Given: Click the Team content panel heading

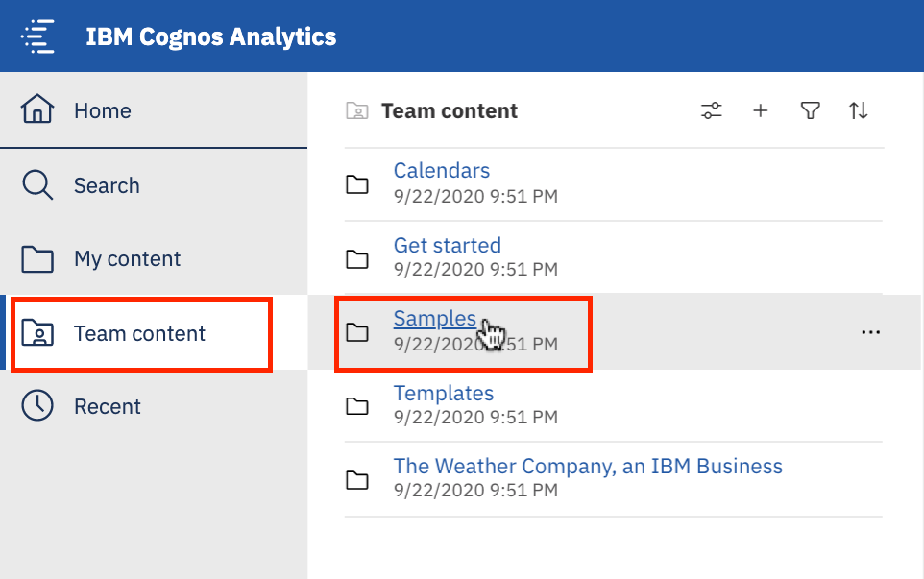Looking at the screenshot, I should 450,110.
